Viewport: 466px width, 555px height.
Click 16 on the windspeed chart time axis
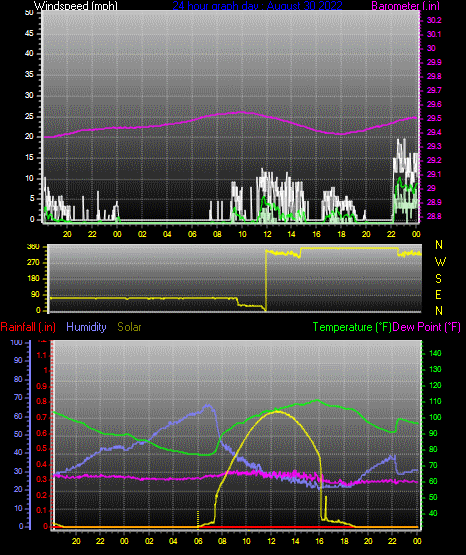(x=316, y=234)
